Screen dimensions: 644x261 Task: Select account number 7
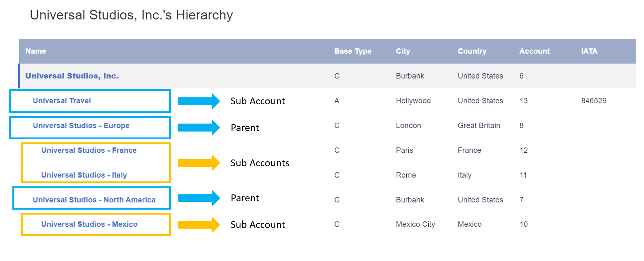pyautogui.click(x=521, y=200)
